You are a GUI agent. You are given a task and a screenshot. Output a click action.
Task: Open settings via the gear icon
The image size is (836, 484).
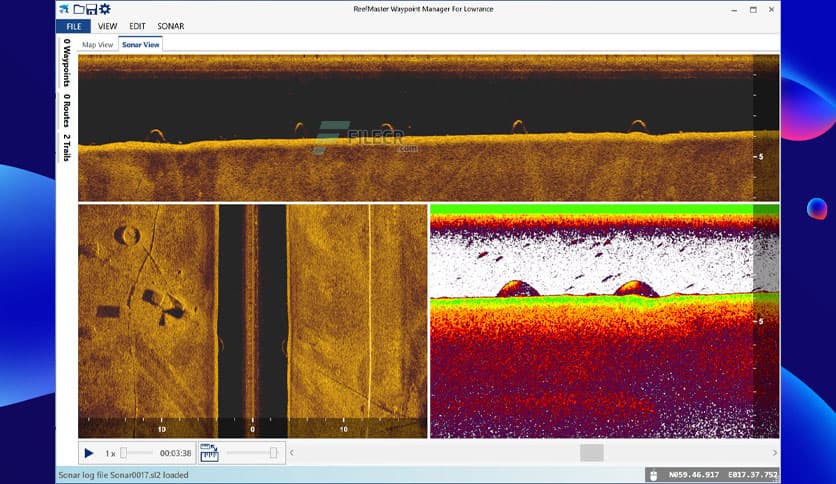point(105,9)
